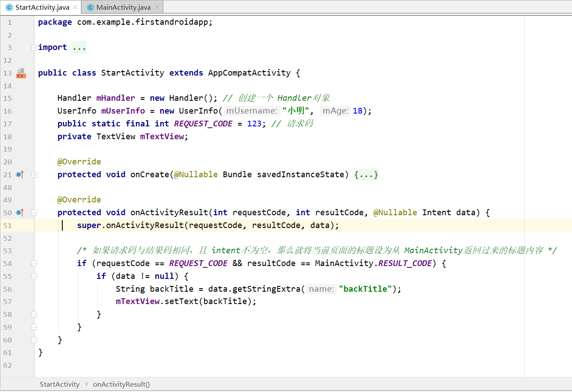Image resolution: width=572 pixels, height=392 pixels.
Task: Click the 'Intent data' parameter on line 50
Action: 449,213
